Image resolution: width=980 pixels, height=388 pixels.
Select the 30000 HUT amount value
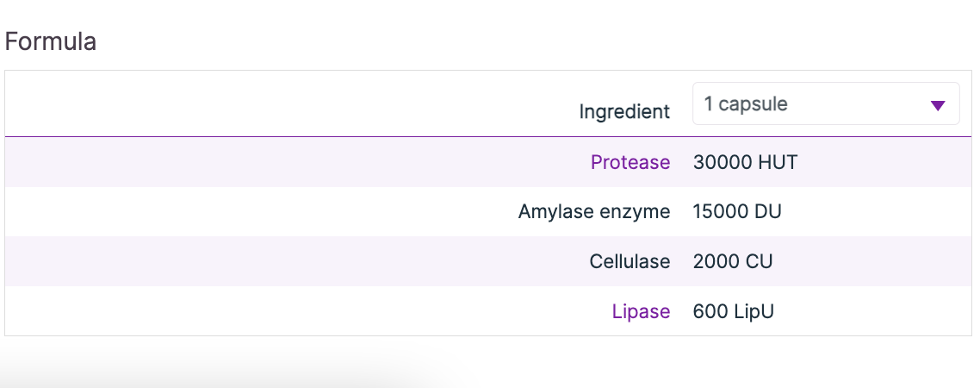(x=745, y=162)
